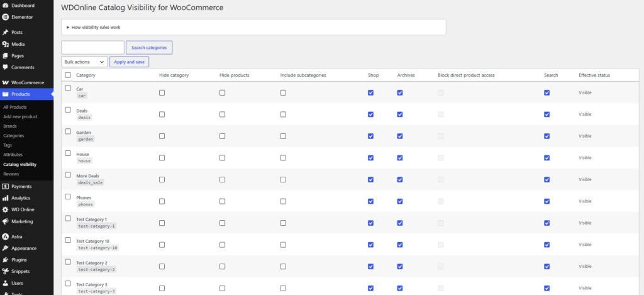Click the Pages document icon
This screenshot has height=295, width=644.
click(5, 56)
